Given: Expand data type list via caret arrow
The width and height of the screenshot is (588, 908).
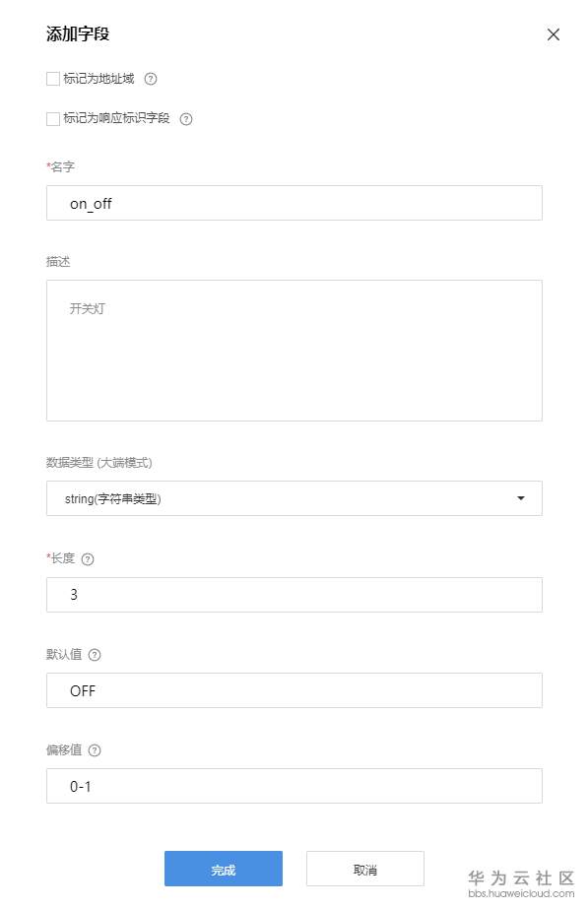Looking at the screenshot, I should tap(521, 498).
